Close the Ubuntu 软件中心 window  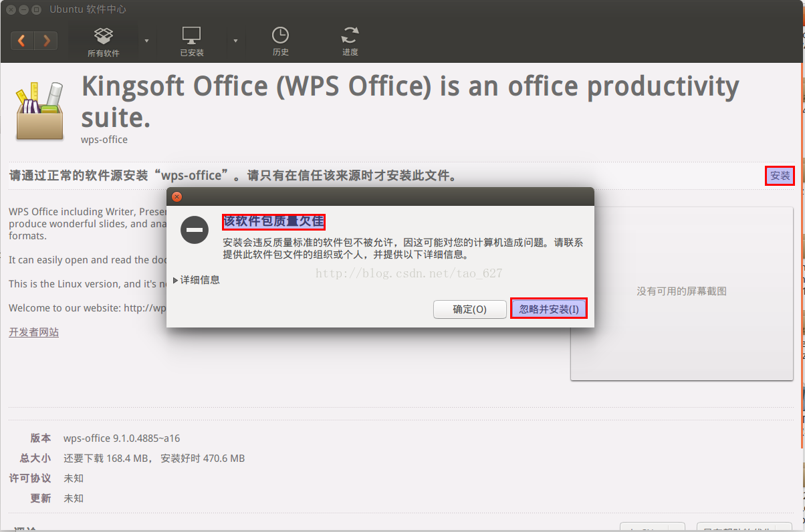coord(11,9)
